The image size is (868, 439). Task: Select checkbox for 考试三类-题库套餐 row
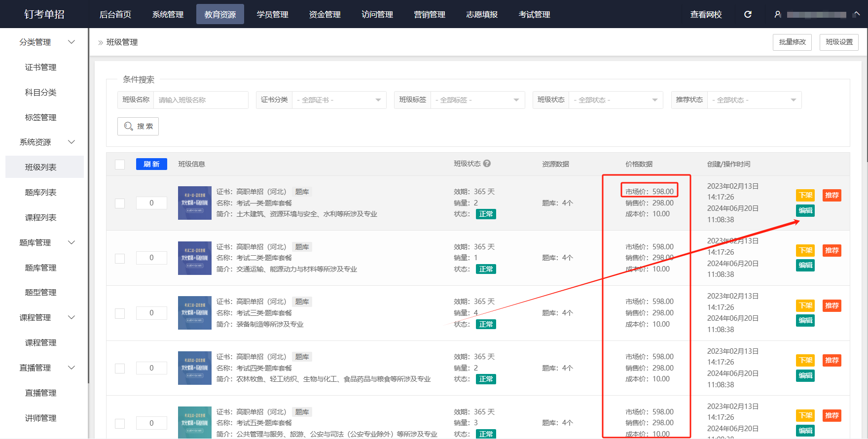tap(120, 313)
